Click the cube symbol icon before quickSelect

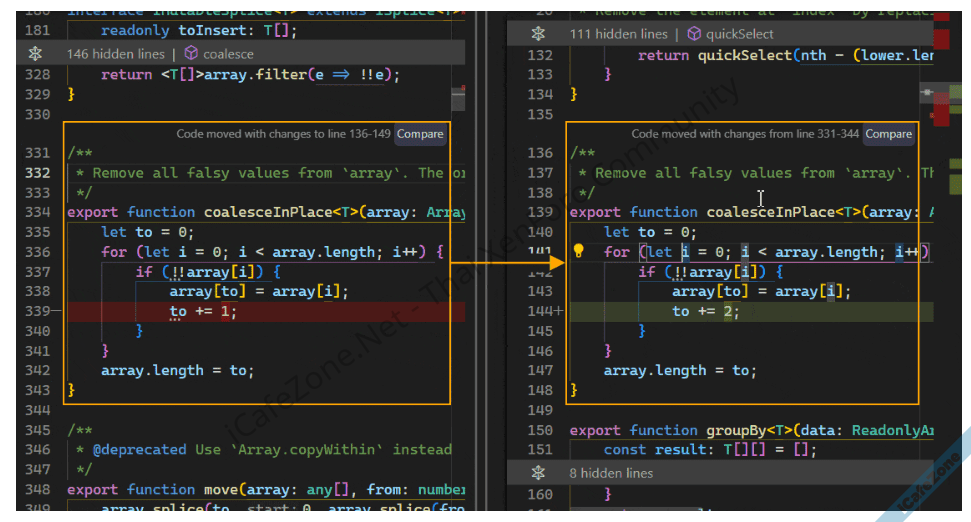[x=694, y=34]
